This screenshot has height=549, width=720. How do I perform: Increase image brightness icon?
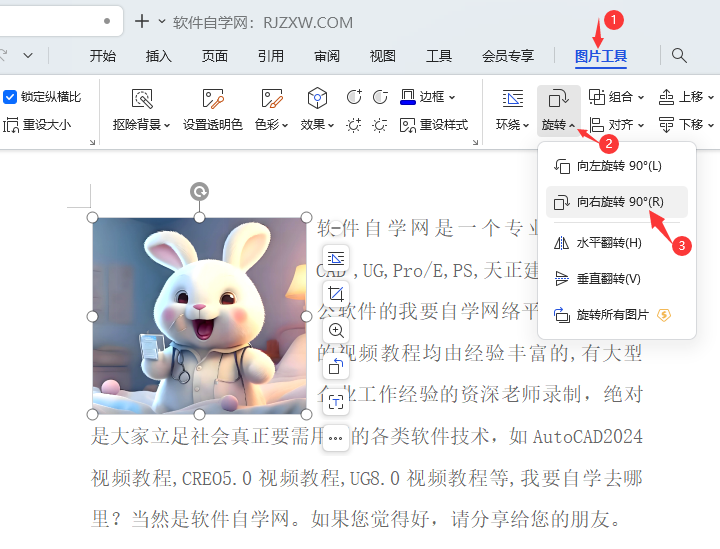coord(354,125)
